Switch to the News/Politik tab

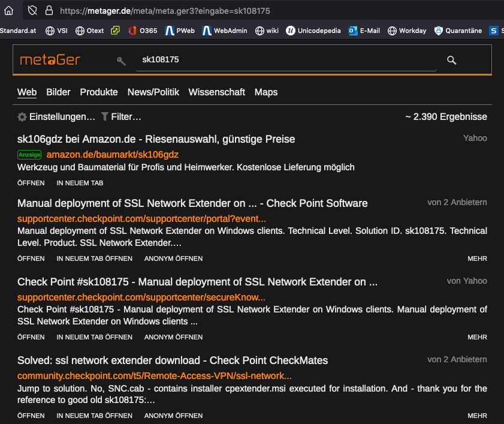(x=153, y=92)
